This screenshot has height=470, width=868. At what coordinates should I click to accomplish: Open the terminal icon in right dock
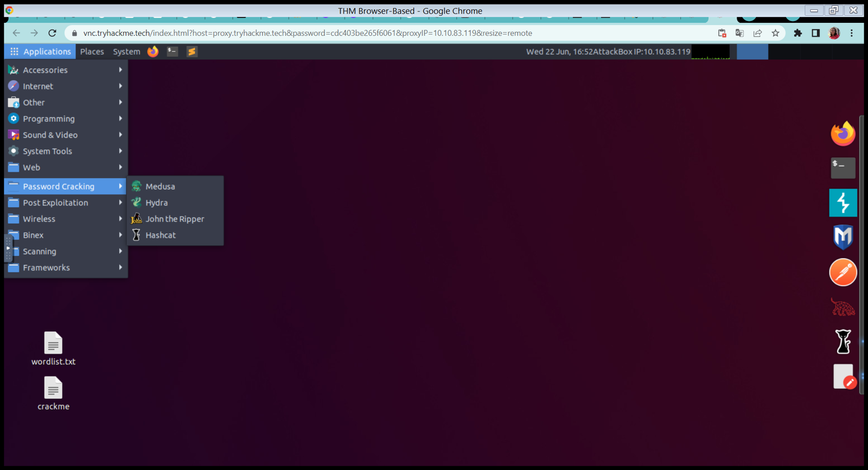[x=843, y=168]
